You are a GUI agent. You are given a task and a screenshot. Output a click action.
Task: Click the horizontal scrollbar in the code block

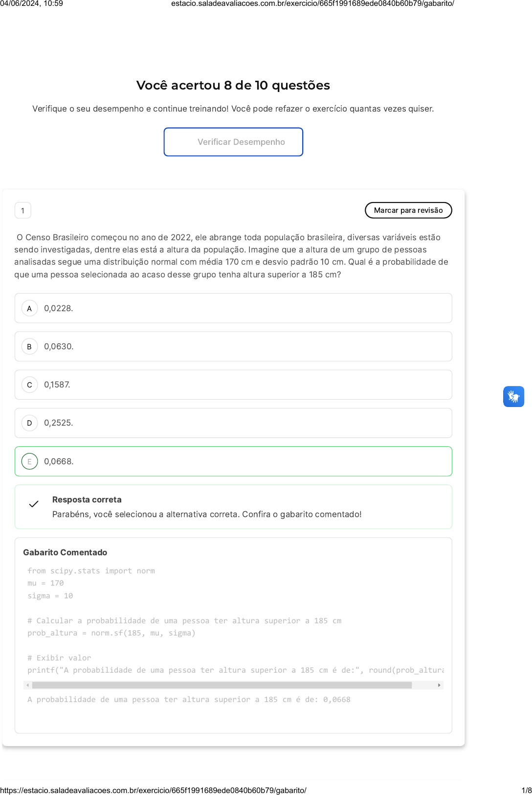tap(222, 685)
